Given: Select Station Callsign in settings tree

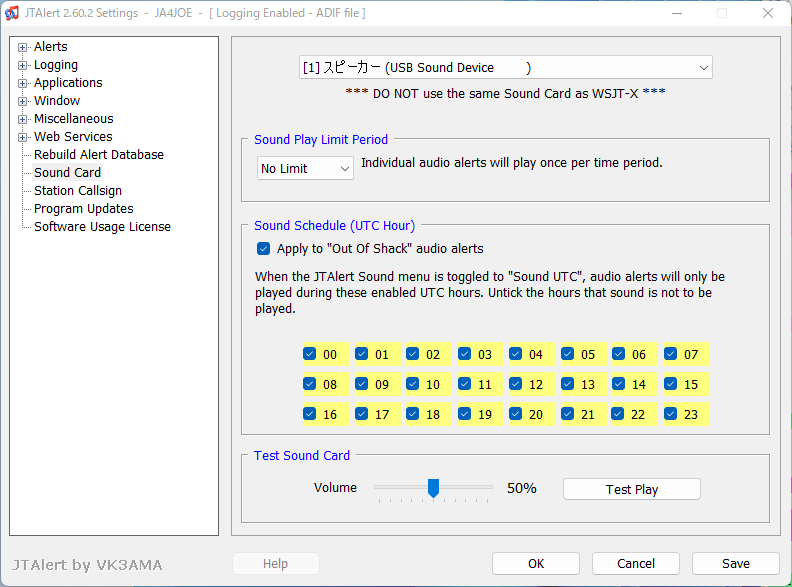Looking at the screenshot, I should click(78, 190).
